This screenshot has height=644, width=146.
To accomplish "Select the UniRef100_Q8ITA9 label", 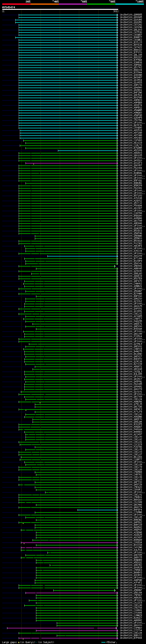I will point(131,221).
